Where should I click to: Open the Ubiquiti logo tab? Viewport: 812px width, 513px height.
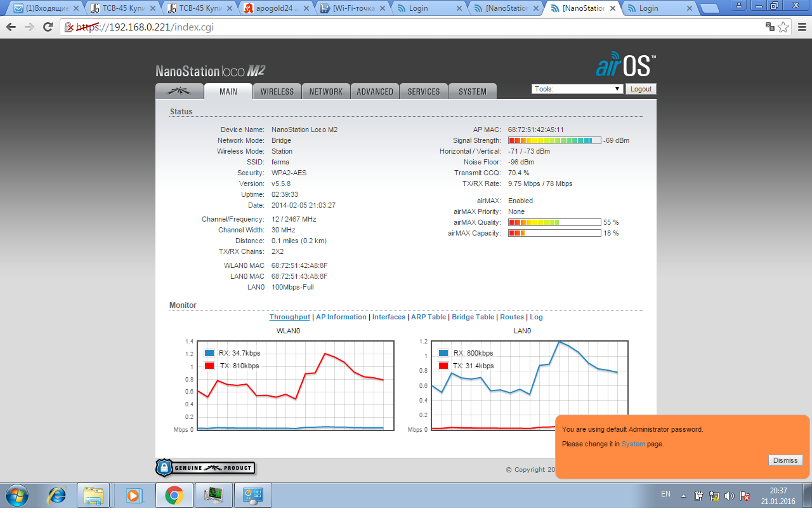(179, 91)
